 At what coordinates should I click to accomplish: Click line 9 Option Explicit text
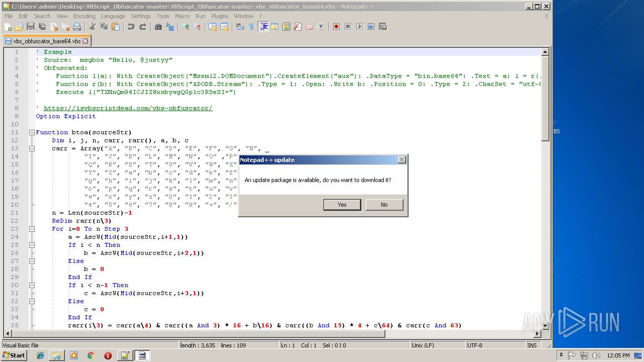(x=66, y=116)
